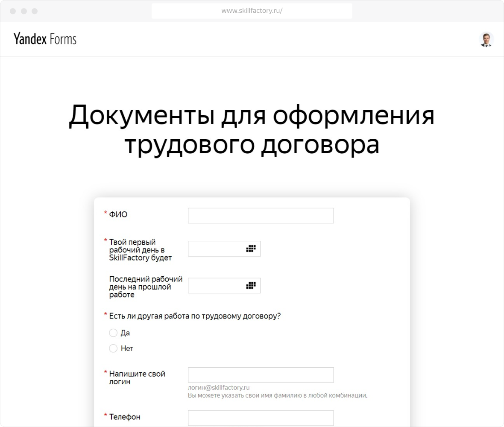Focus the ФИО input field
This screenshot has width=504, height=427.
[x=261, y=215]
